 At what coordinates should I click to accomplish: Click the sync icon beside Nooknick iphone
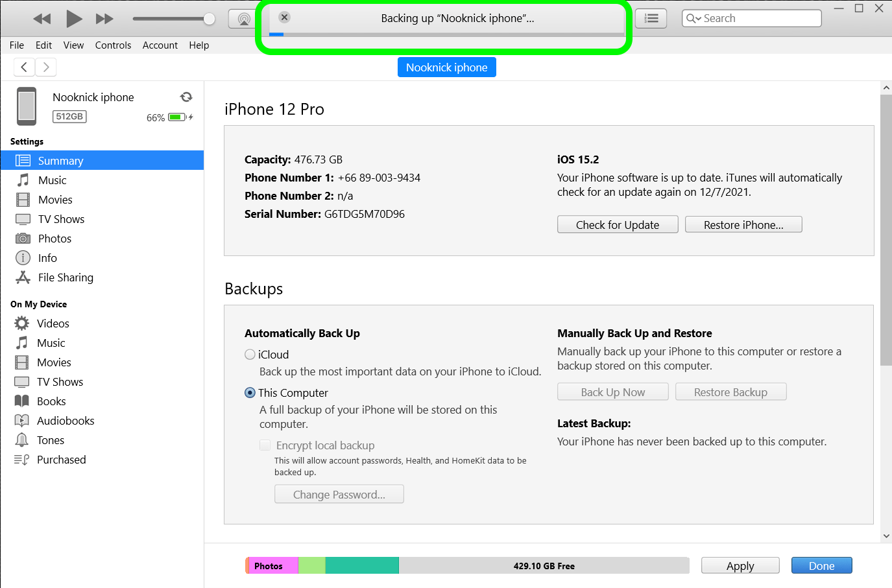click(186, 97)
